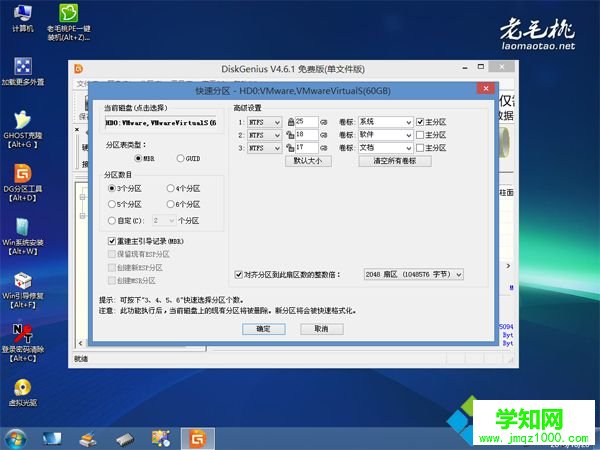Minimize the DiskGenius main window
600x450 pixels.
(465, 67)
